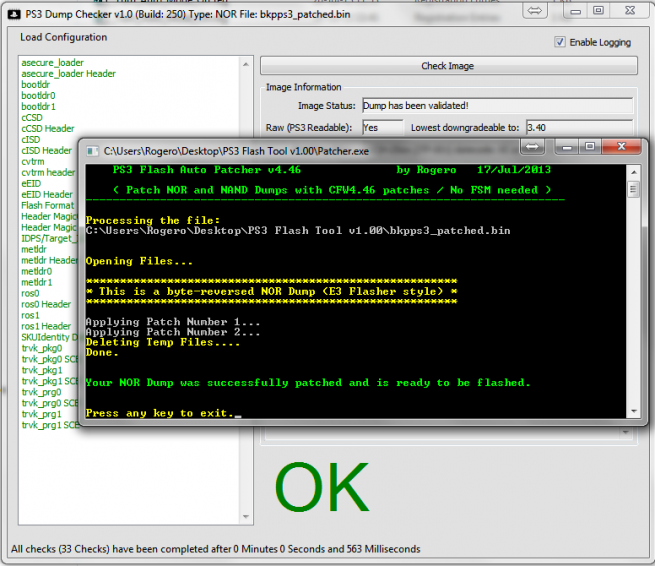The height and width of the screenshot is (566, 655).
Task: Select trvk_prg1 in the list
Action: (x=41, y=414)
